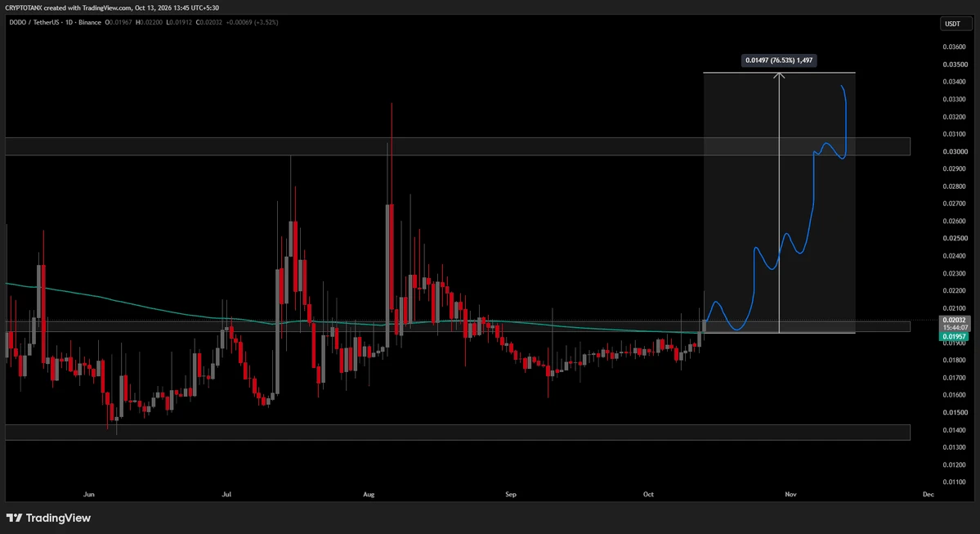Click the Sep label on time axis
Viewport: 980px width, 534px height.
(511, 494)
